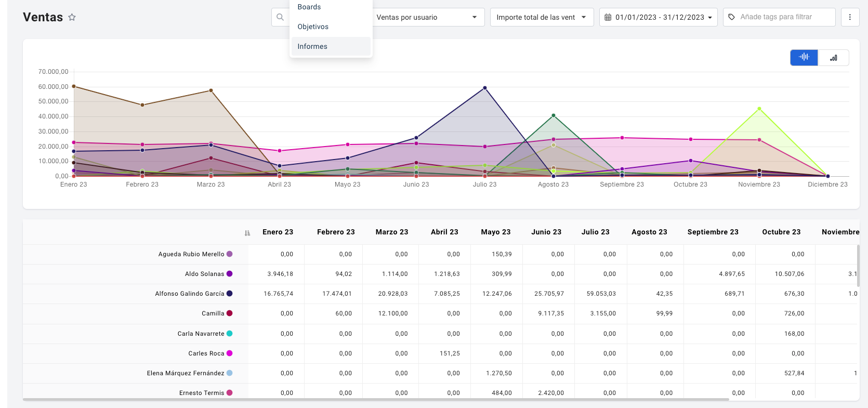Screen dimensions: 868x408
Task: Click the Febrero 23 column header
Action: click(x=336, y=232)
